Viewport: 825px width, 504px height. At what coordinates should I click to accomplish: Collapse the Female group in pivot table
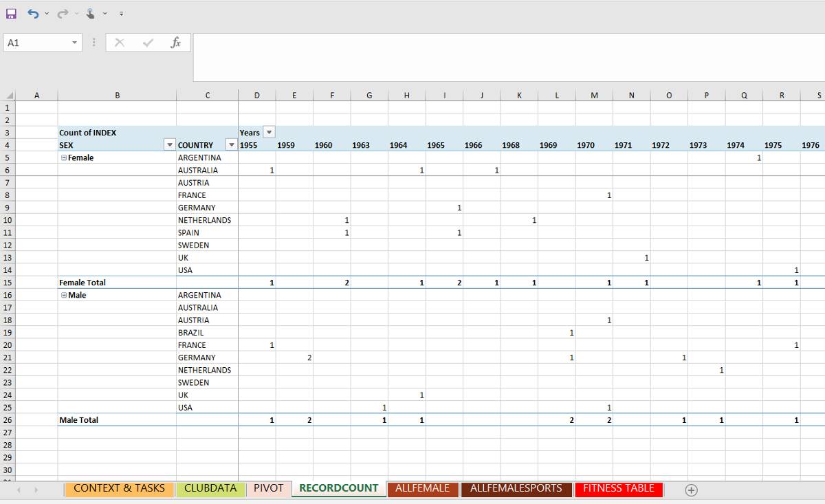[64, 158]
